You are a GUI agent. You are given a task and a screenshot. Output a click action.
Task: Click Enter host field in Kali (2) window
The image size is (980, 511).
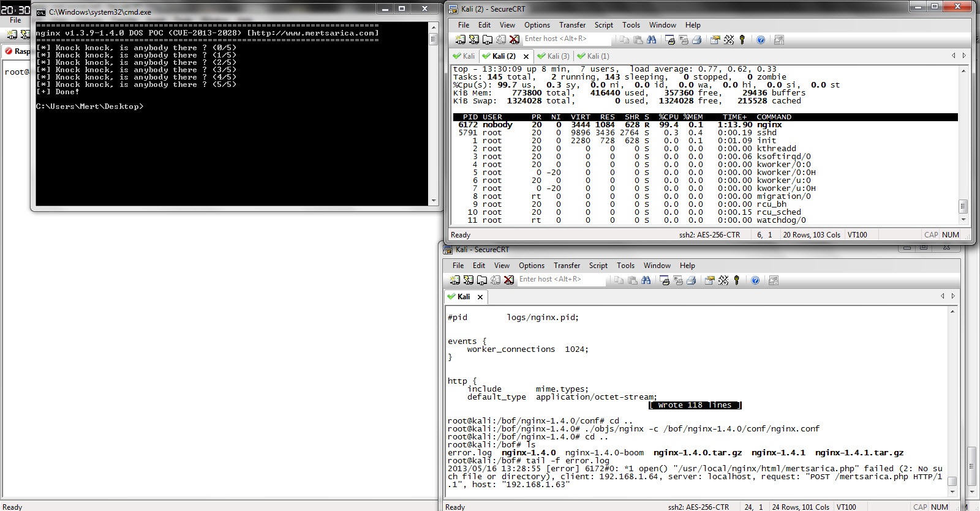[x=567, y=39]
